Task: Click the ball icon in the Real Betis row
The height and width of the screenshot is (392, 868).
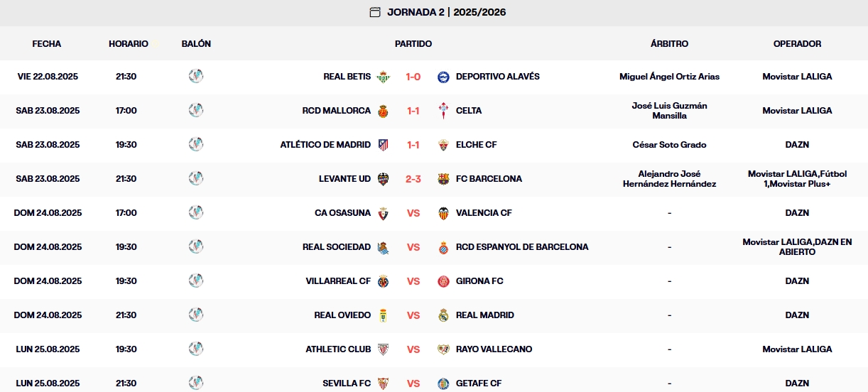Action: click(196, 76)
